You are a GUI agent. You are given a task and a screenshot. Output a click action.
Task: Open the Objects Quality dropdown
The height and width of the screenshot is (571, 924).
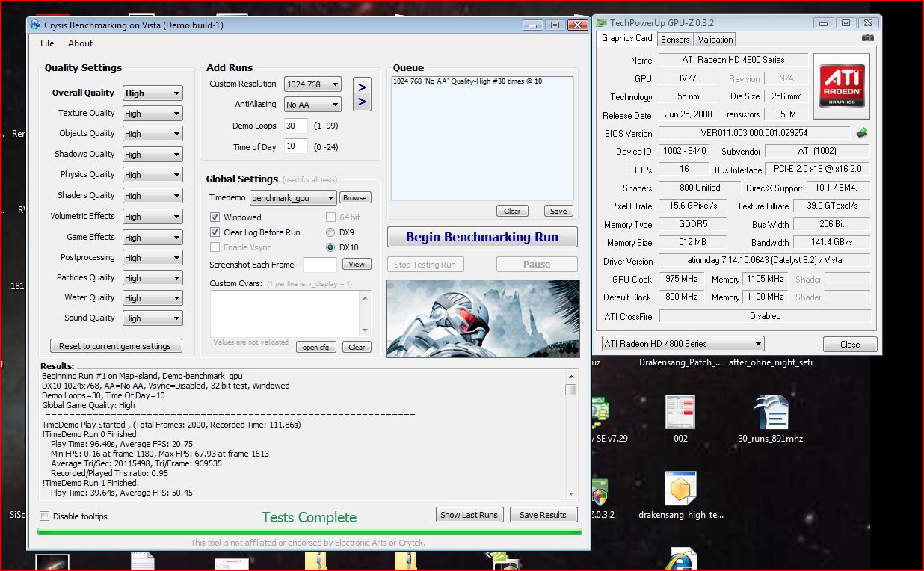(x=153, y=134)
